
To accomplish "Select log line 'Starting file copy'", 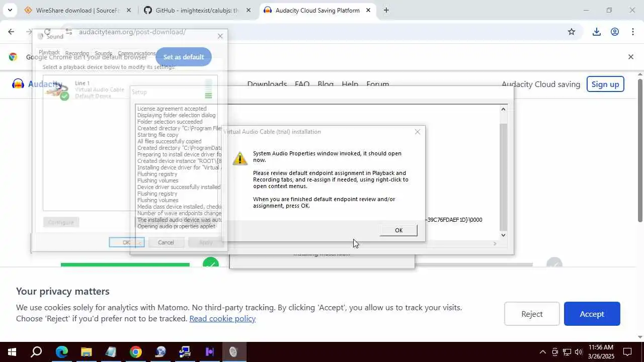I will pyautogui.click(x=157, y=135).
